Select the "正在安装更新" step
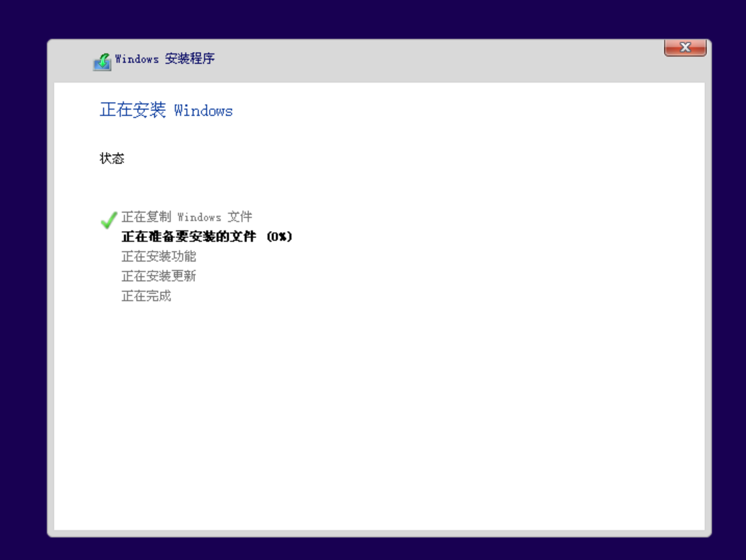746x560 pixels. pos(158,276)
